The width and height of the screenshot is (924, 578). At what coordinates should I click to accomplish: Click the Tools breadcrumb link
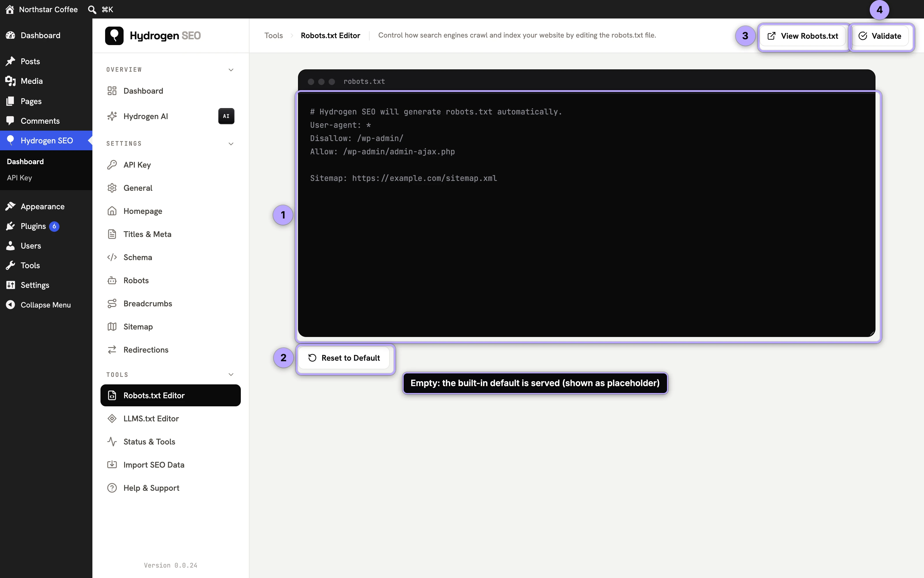274,36
